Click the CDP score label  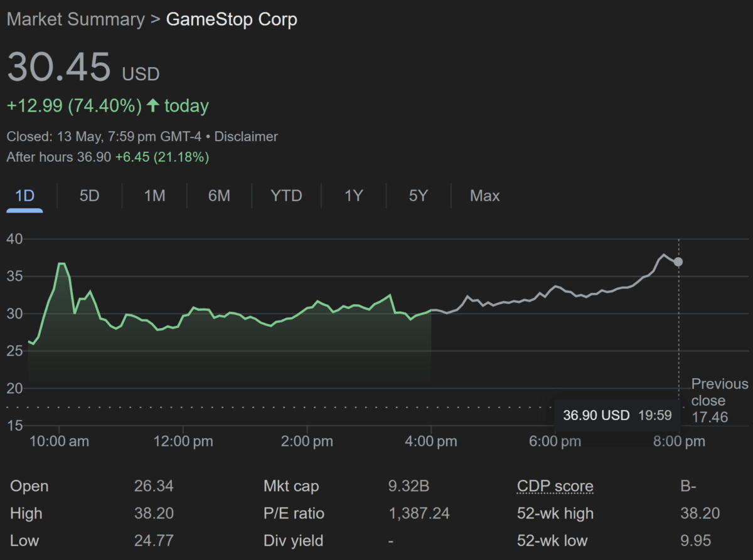coord(555,486)
